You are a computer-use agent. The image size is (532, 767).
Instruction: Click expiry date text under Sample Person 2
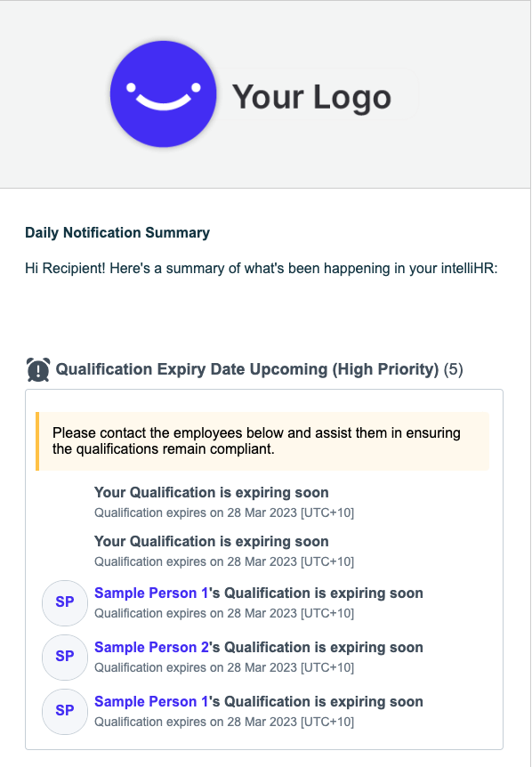point(224,667)
